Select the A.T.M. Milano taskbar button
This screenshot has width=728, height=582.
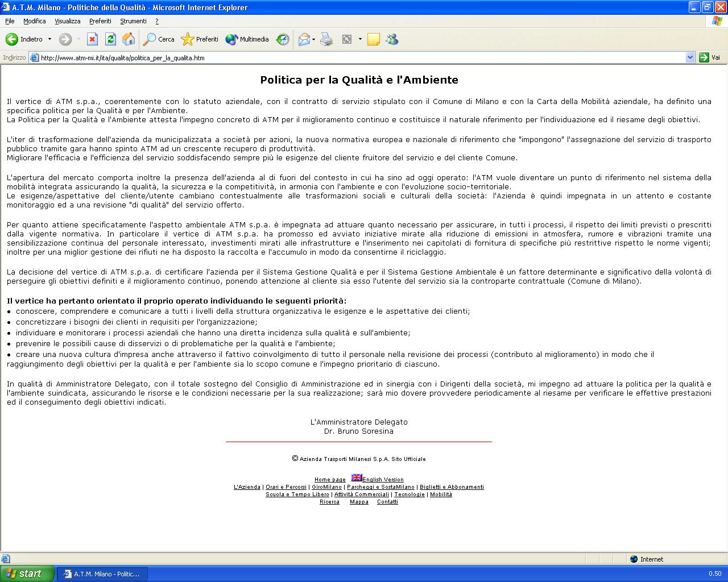(102, 574)
